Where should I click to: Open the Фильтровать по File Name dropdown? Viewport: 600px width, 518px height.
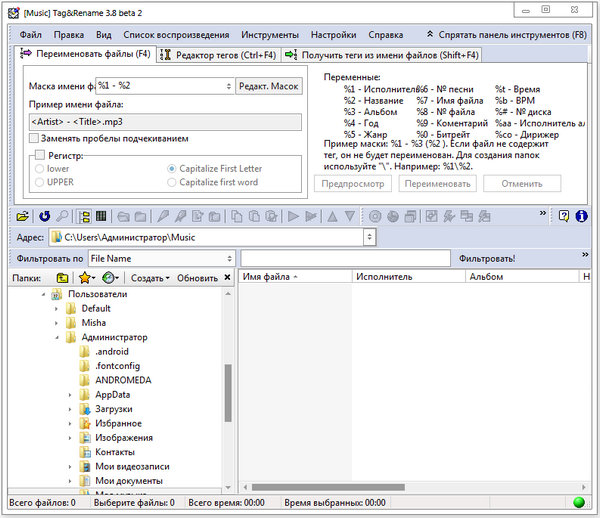(x=229, y=258)
